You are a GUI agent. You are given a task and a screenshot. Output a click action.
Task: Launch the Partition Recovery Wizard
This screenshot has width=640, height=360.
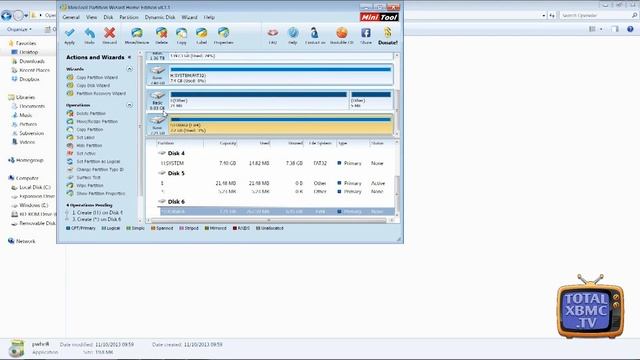pyautogui.click(x=101, y=93)
